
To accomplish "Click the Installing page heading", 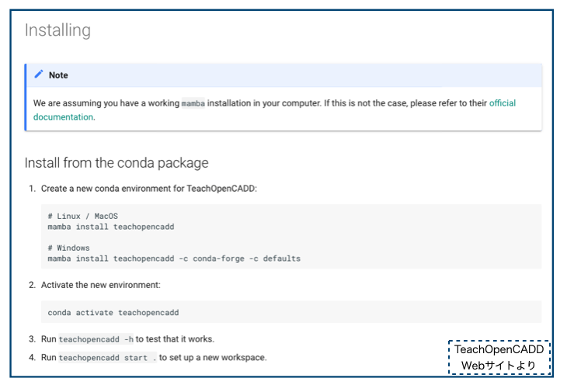I will pyautogui.click(x=57, y=30).
